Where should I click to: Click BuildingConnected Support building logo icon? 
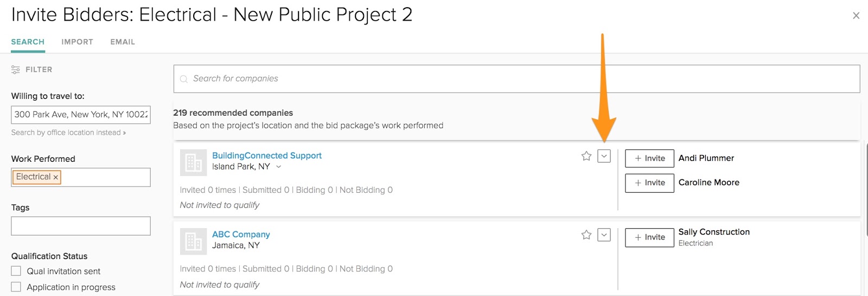point(193,162)
